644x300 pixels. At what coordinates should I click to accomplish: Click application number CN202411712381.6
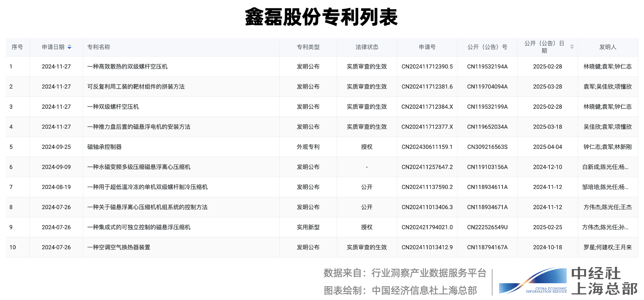427,87
